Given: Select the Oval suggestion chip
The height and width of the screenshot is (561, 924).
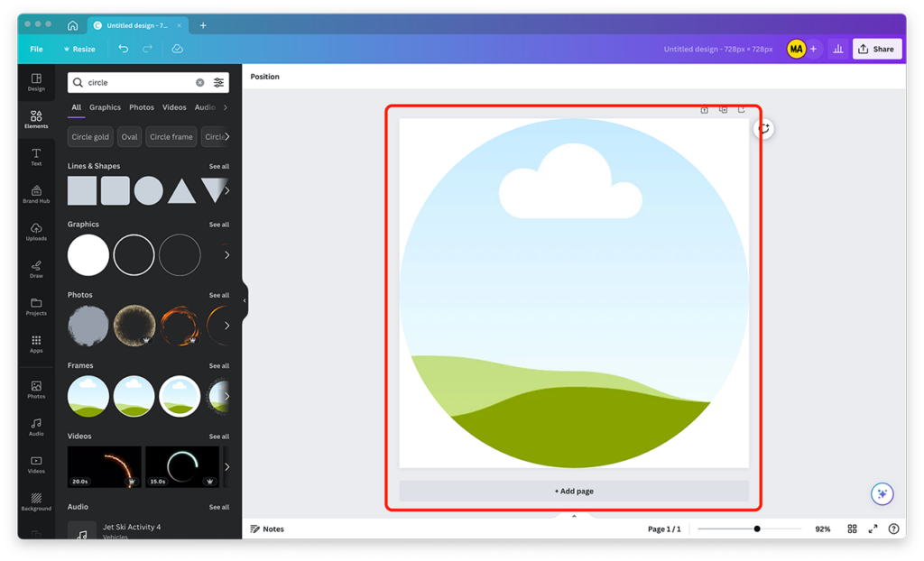Looking at the screenshot, I should coord(129,137).
